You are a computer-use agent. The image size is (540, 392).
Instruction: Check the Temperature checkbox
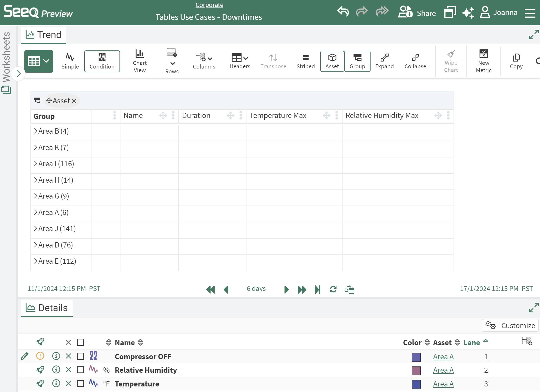80,384
